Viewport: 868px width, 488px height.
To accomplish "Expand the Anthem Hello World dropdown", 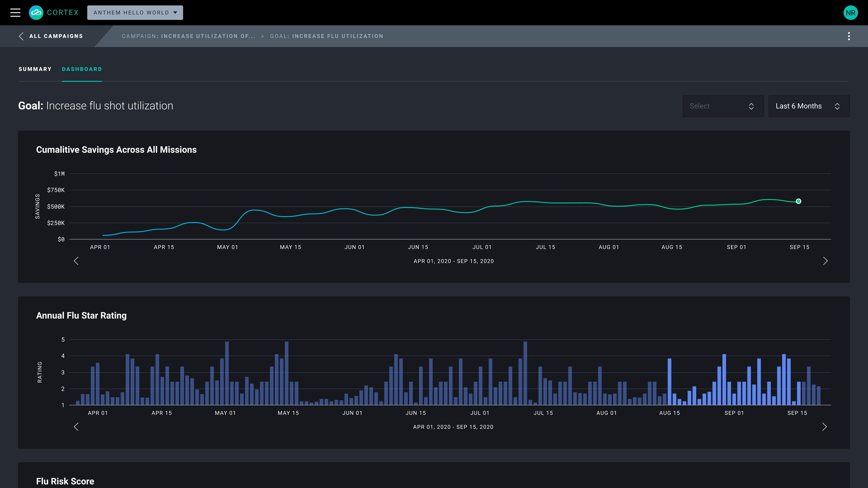I will (135, 13).
